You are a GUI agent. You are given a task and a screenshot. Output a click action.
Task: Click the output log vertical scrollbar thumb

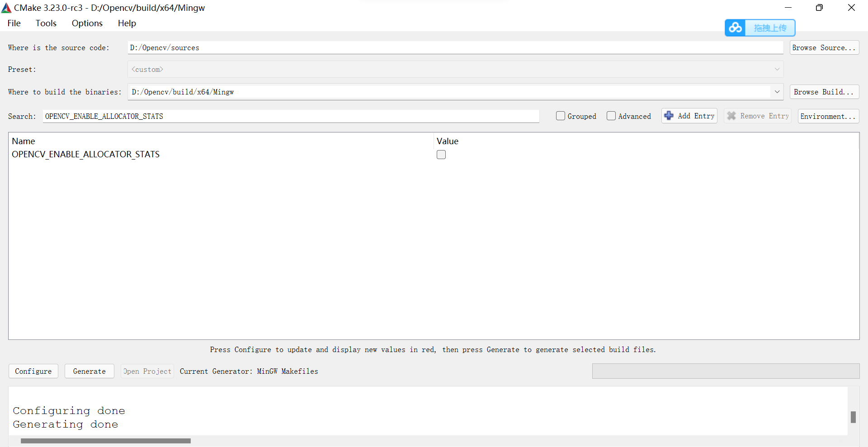tap(853, 417)
